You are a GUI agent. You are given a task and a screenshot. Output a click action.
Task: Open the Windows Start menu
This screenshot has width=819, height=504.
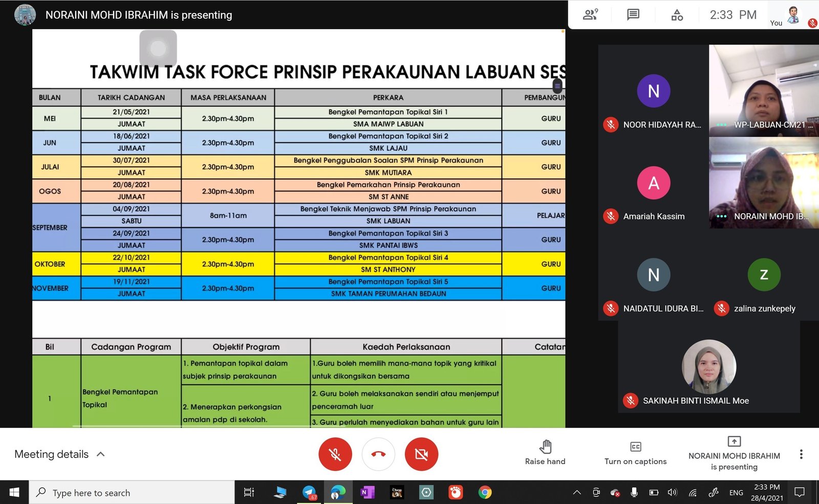pos(14,492)
